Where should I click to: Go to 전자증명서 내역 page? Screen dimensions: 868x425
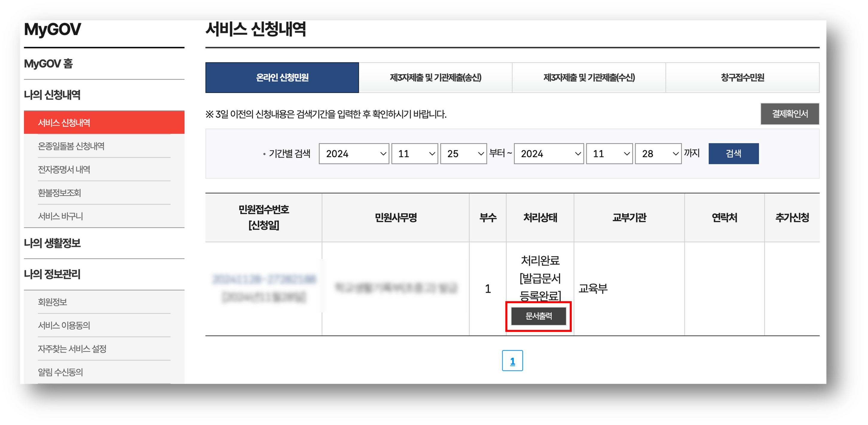[x=64, y=170]
